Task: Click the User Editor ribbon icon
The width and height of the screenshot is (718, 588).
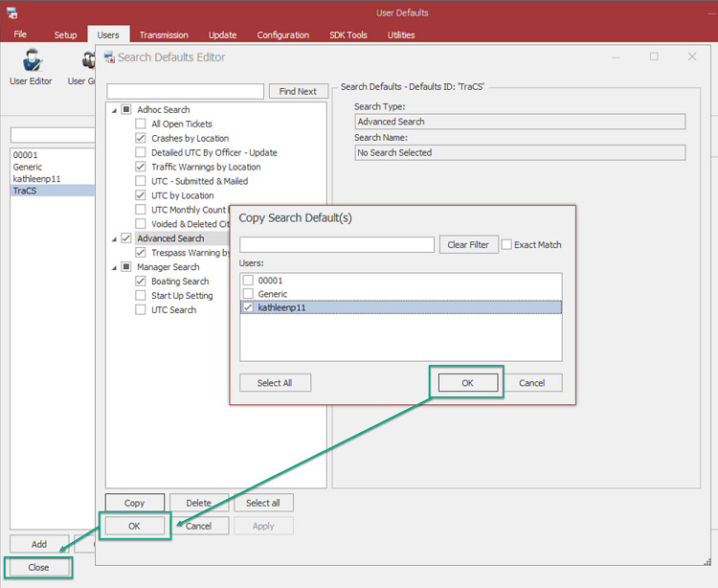Action: click(31, 61)
